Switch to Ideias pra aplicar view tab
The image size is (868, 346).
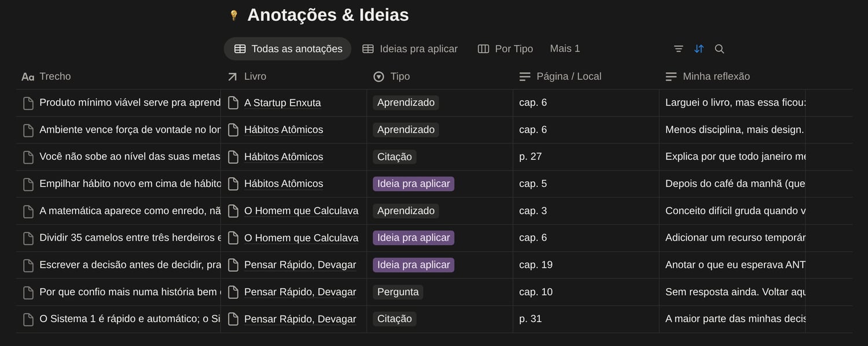[x=410, y=49]
